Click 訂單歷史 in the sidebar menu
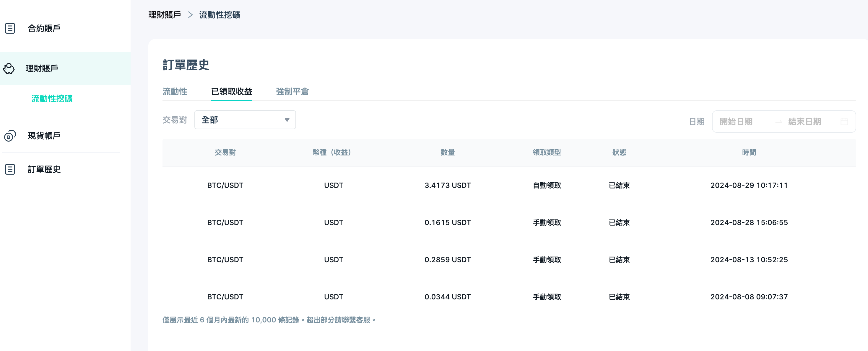868x351 pixels. (44, 170)
